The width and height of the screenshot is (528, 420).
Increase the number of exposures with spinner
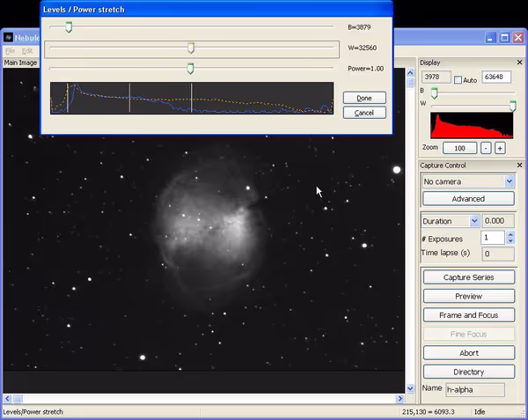pyautogui.click(x=510, y=234)
